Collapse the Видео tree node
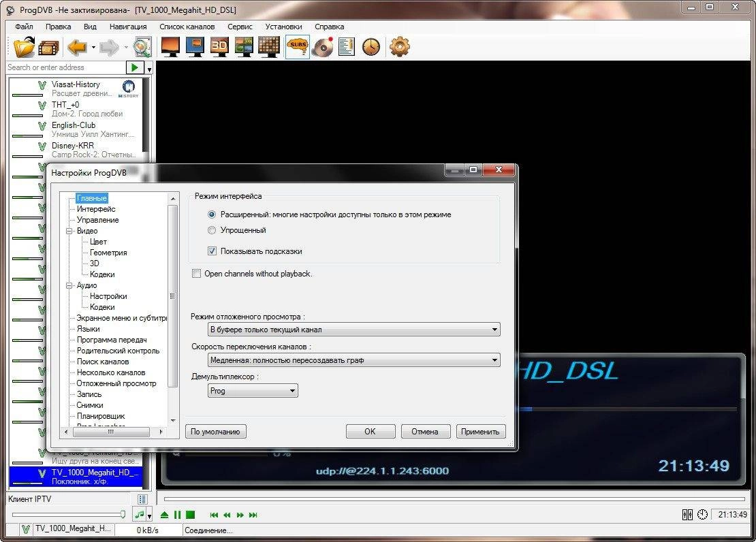The width and height of the screenshot is (756, 542). (69, 231)
